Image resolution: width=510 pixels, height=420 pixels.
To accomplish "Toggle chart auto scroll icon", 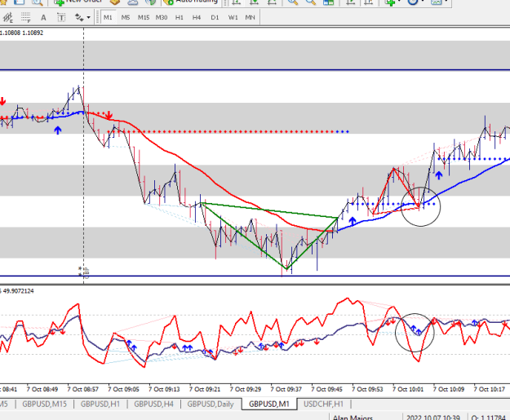I will pyautogui.click(x=351, y=2).
